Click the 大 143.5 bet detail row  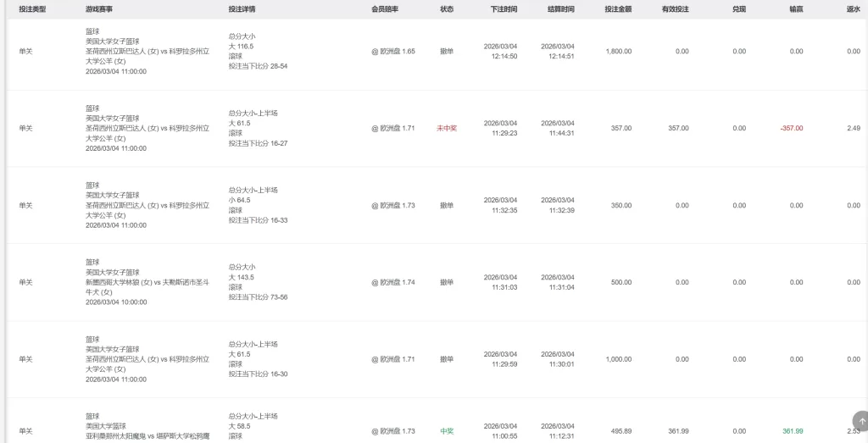click(242, 277)
